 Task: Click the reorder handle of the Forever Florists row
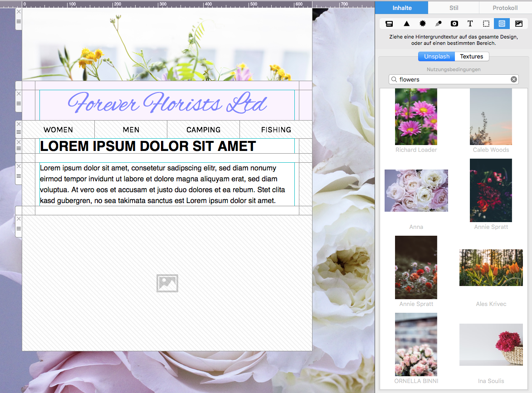pos(19,103)
